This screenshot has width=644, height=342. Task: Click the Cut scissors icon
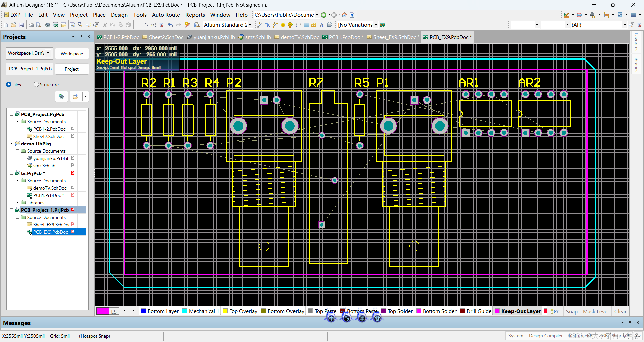105,25
